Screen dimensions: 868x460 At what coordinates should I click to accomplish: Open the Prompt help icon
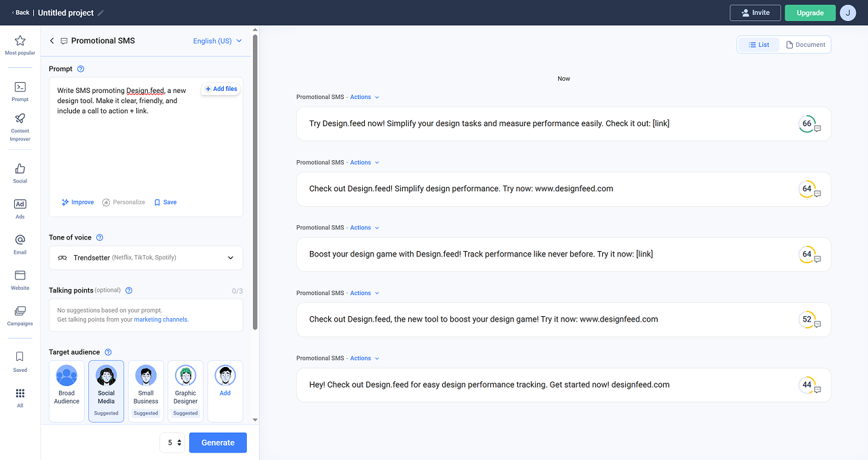coord(81,69)
